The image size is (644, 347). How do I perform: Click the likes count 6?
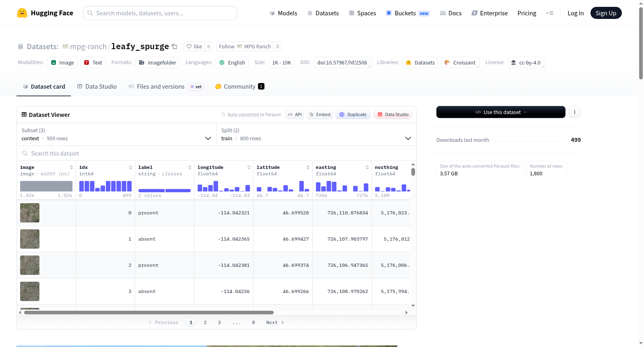[208, 46]
